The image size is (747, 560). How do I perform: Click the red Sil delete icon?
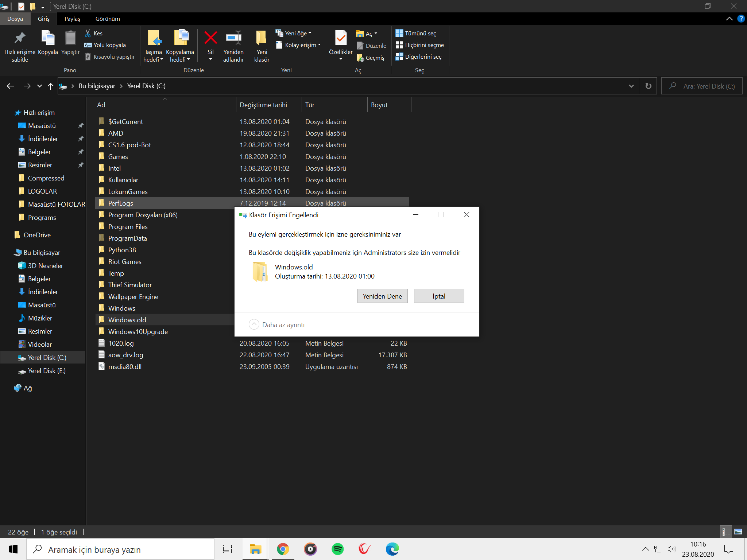click(x=210, y=38)
